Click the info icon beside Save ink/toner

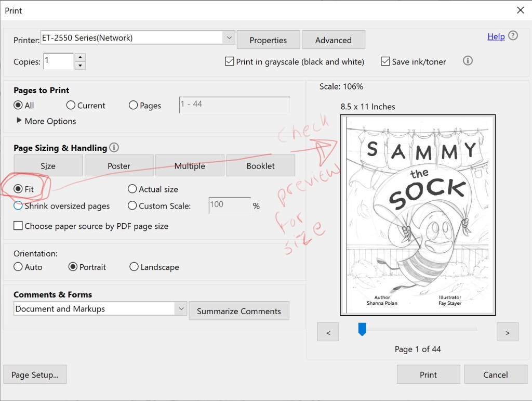click(467, 61)
